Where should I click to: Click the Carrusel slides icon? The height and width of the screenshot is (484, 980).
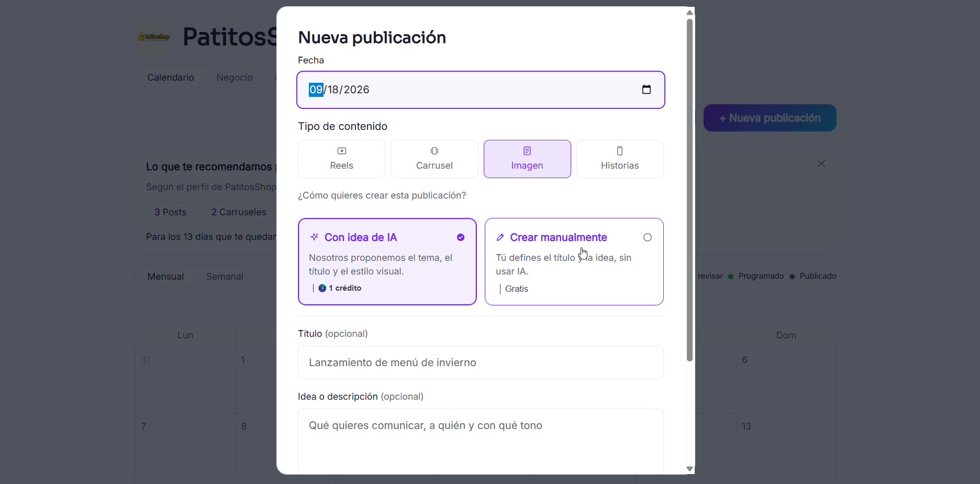click(435, 151)
